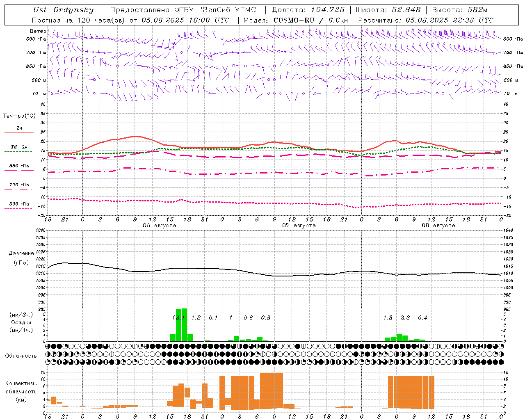Image resolution: width=525 pixels, height=420 pixels.
Task: Select the elevation text Высота: 582м
Action: click(460, 10)
